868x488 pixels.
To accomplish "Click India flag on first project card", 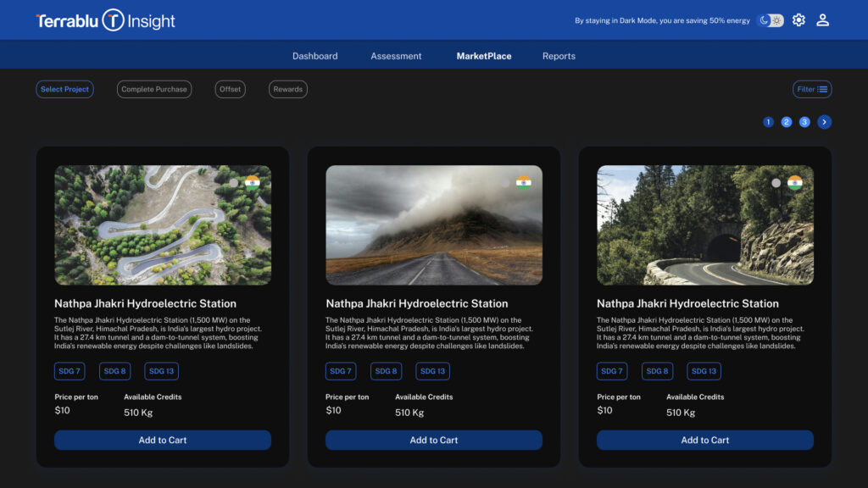I will [x=252, y=182].
